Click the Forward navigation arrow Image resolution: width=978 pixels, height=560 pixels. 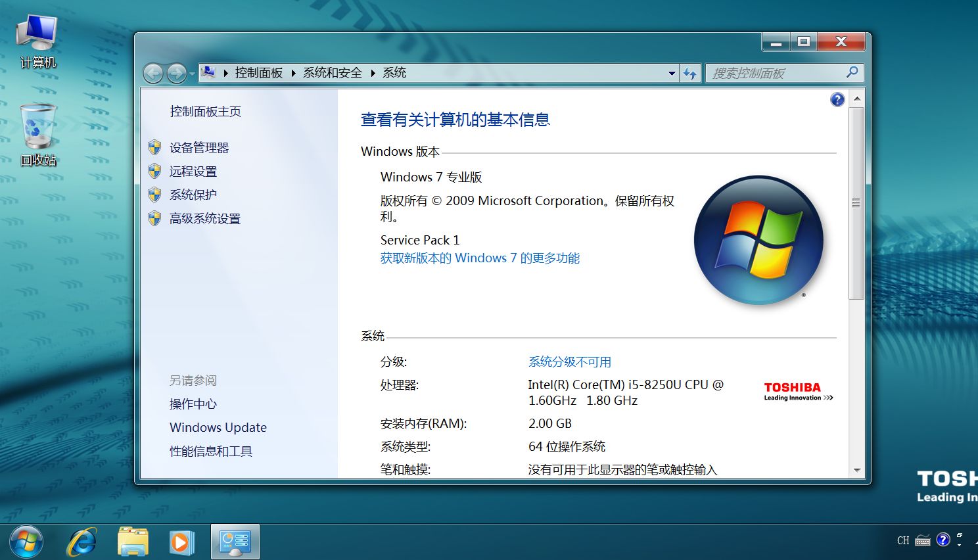coord(176,73)
